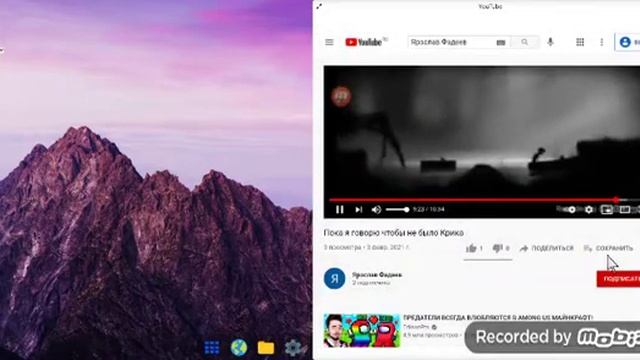Open the globe browser icon in taskbar
This screenshot has width=640, height=360.
click(239, 348)
